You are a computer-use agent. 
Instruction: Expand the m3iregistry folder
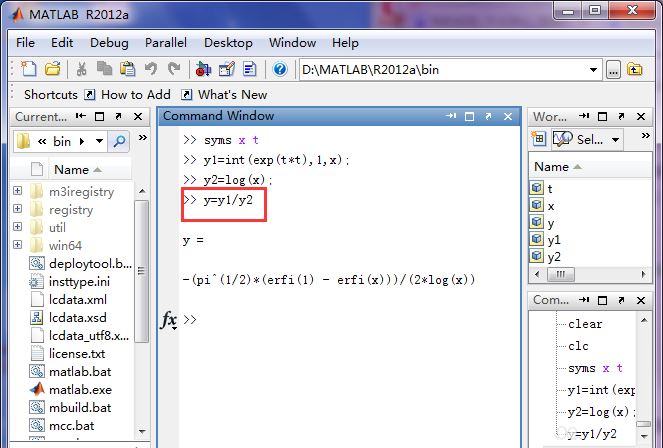point(17,191)
